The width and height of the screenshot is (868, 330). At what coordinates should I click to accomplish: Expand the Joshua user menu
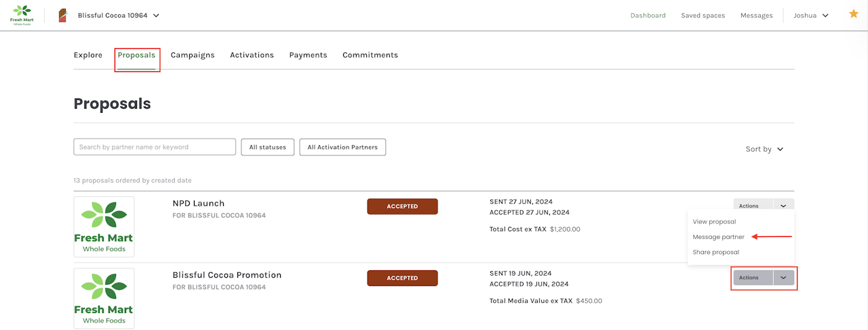pyautogui.click(x=811, y=15)
